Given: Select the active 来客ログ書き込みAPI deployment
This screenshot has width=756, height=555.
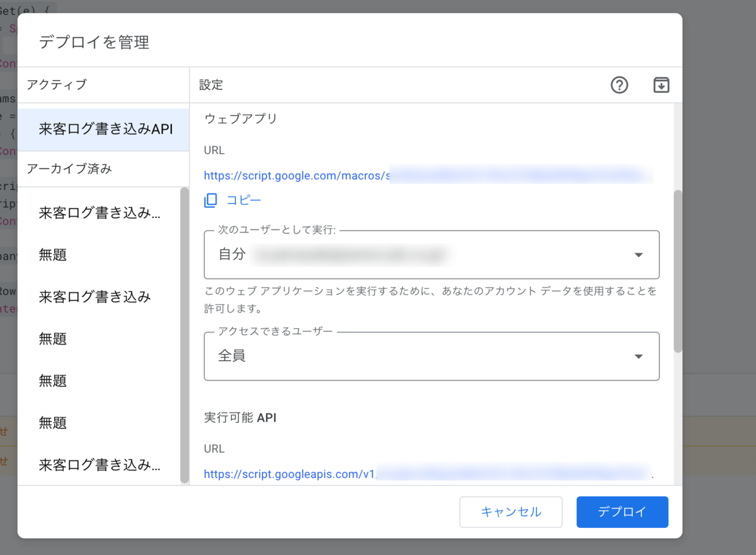Looking at the screenshot, I should [x=104, y=130].
